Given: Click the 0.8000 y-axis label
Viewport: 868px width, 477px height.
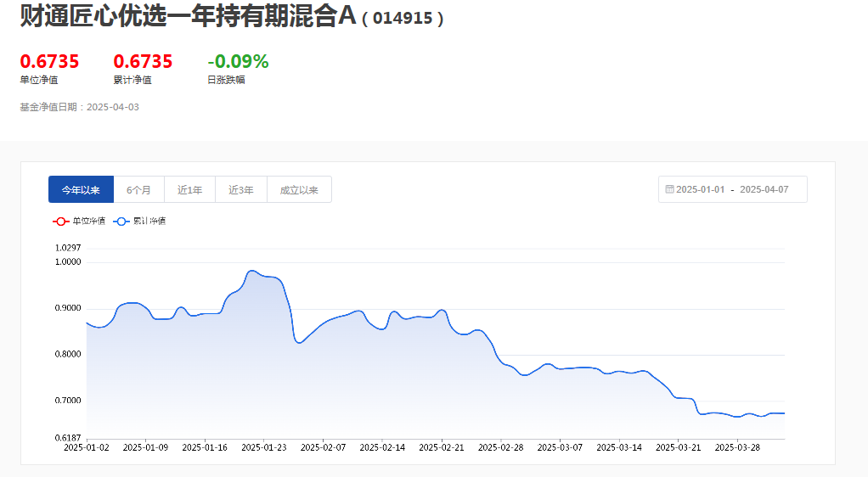Looking at the screenshot, I should tap(68, 354).
